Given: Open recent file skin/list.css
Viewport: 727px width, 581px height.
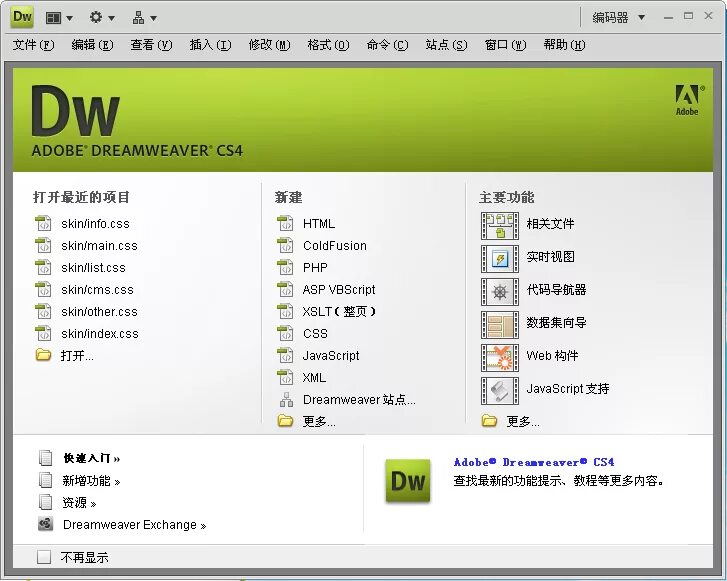Looking at the screenshot, I should point(93,268).
